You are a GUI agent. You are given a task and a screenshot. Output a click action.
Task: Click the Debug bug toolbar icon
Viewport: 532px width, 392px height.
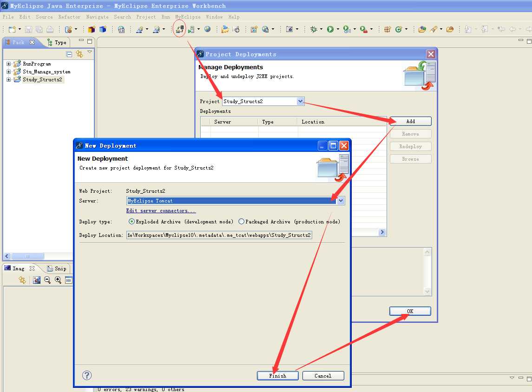314,30
